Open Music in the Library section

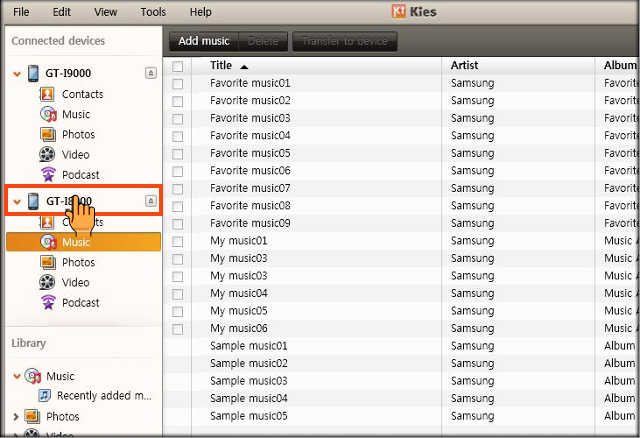tap(60, 376)
